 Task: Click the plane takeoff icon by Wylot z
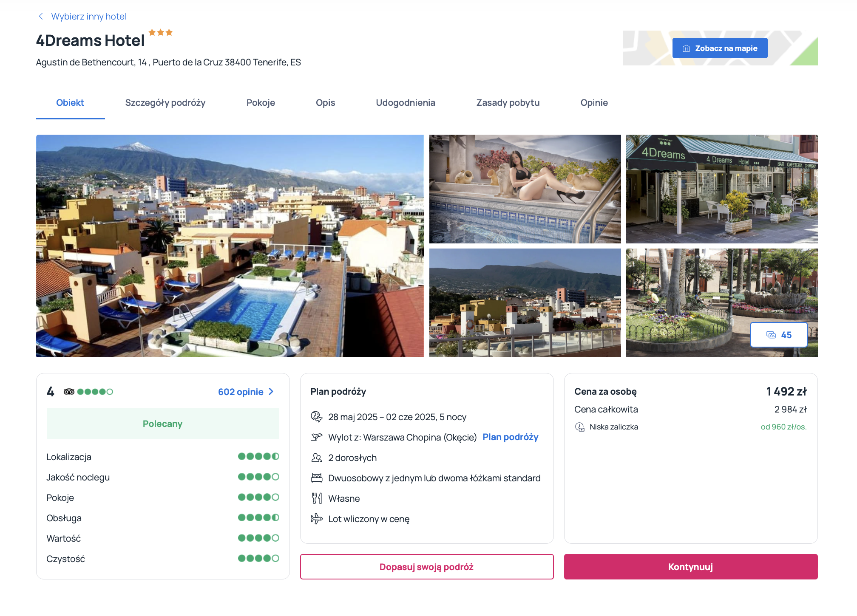tap(316, 437)
